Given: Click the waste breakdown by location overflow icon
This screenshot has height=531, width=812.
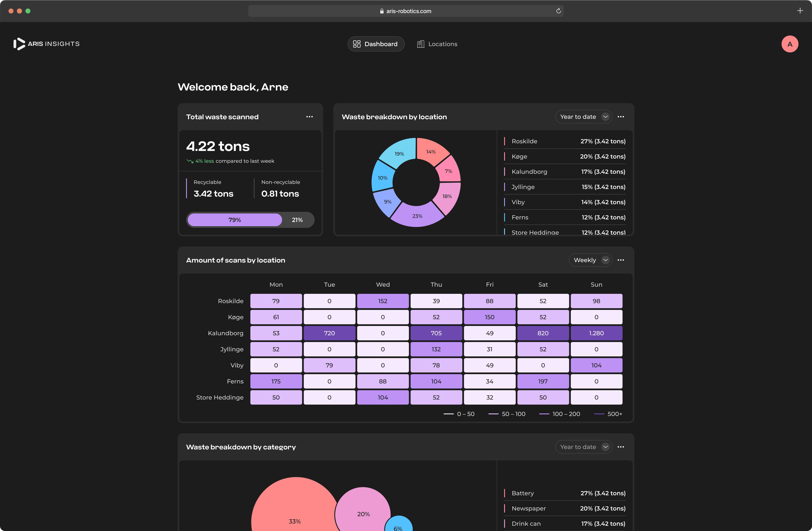Looking at the screenshot, I should [x=621, y=116].
